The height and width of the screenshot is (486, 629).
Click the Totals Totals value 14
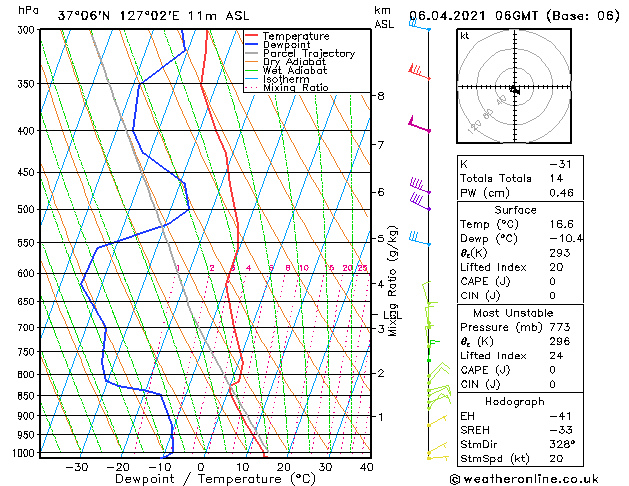click(x=556, y=178)
